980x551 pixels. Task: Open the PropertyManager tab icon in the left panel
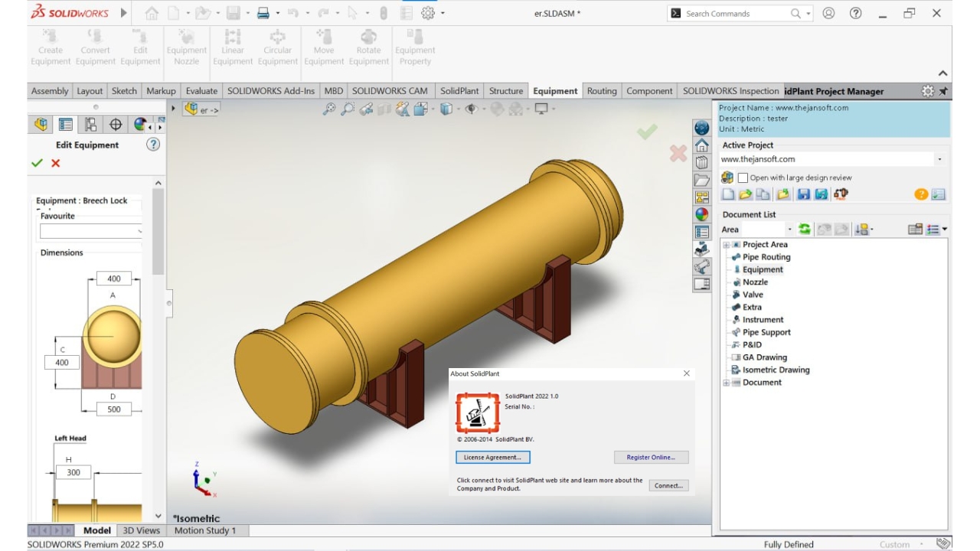66,125
